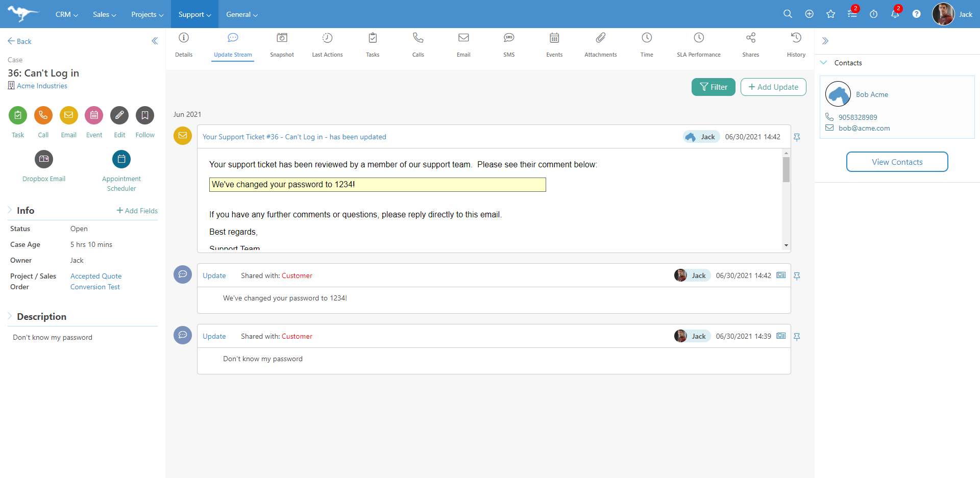Open the Acme Industries company link
Image resolution: width=980 pixels, height=478 pixels.
[x=42, y=86]
